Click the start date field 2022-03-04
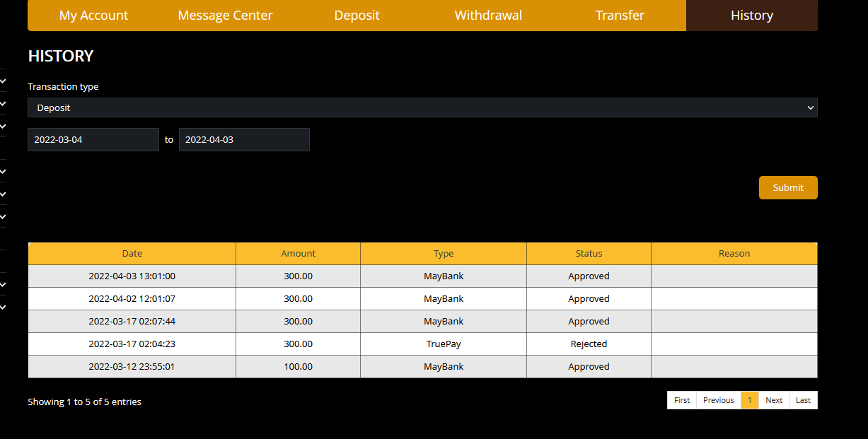 click(x=93, y=140)
